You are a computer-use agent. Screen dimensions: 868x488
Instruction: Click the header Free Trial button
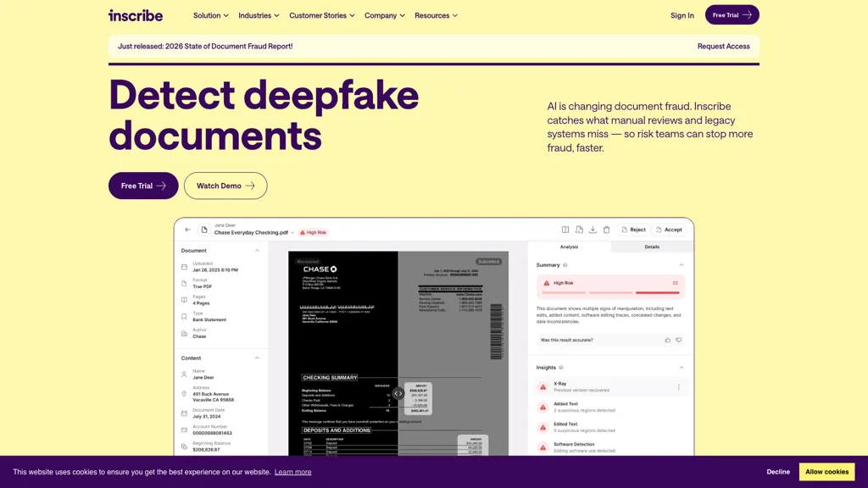[732, 15]
